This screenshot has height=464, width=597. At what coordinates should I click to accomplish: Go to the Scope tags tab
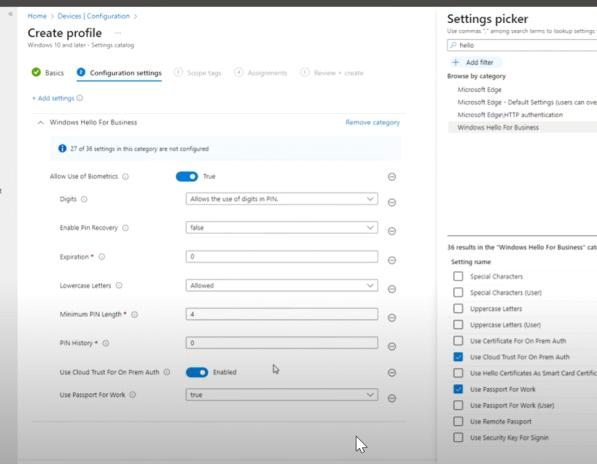coord(197,73)
